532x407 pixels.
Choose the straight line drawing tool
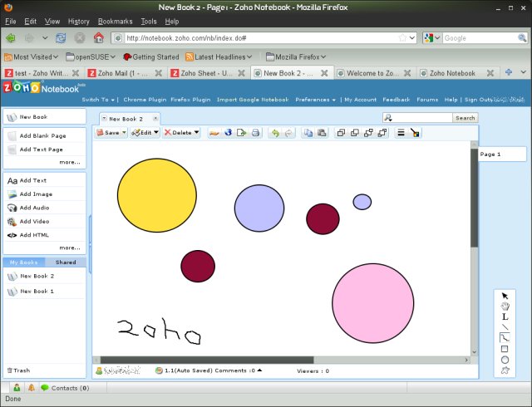505,327
